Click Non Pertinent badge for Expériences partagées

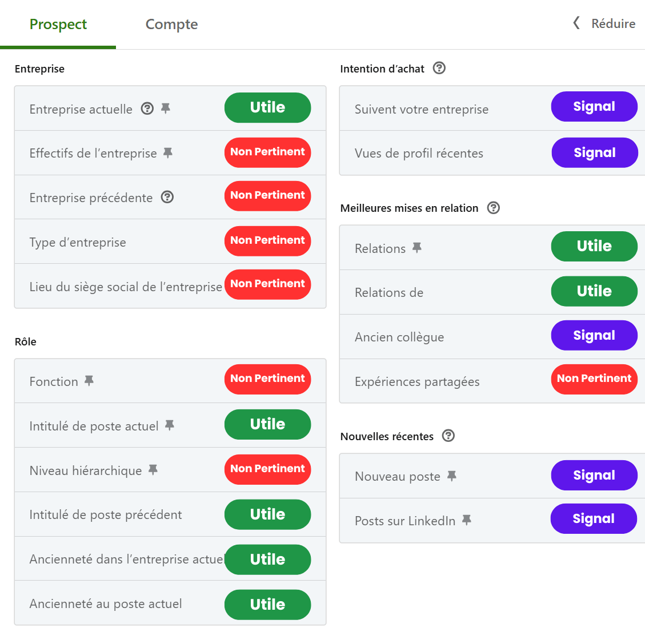(x=594, y=379)
